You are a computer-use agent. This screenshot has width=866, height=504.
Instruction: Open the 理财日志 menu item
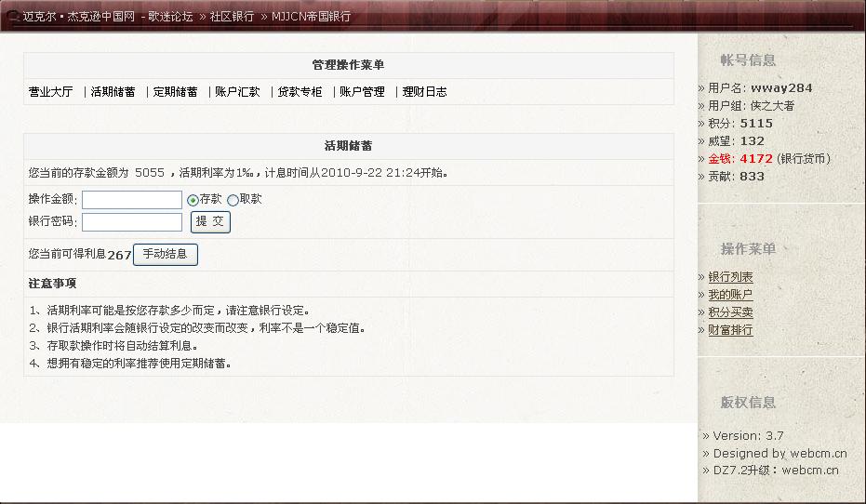pos(425,92)
